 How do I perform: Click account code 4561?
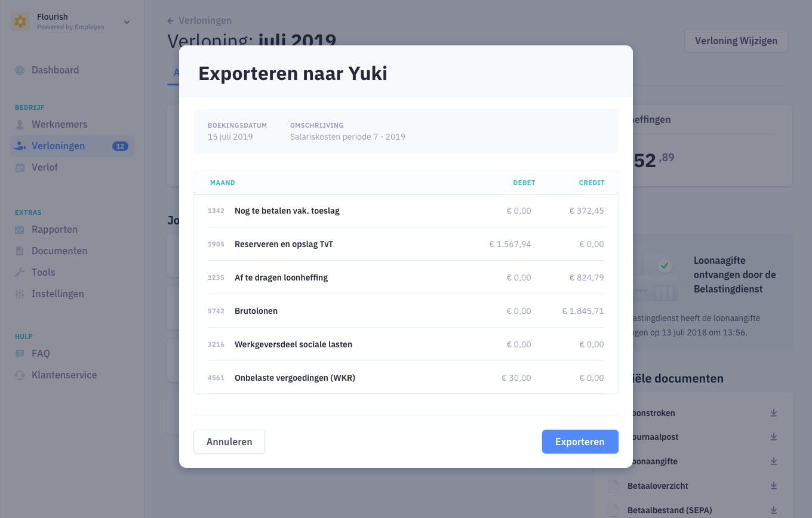216,378
